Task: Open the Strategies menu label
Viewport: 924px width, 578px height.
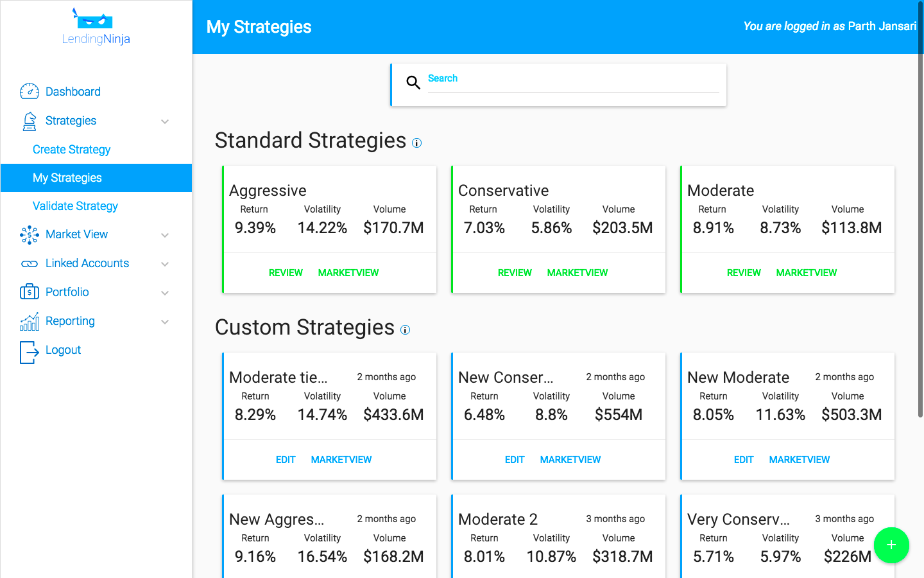Action: (x=71, y=121)
